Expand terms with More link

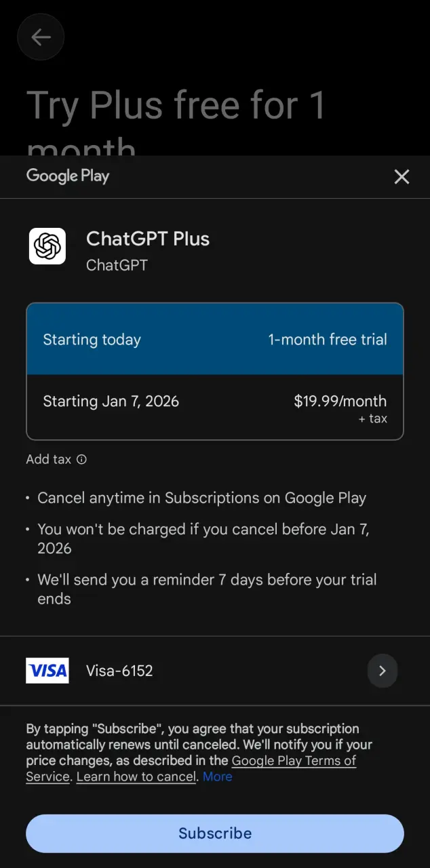217,776
